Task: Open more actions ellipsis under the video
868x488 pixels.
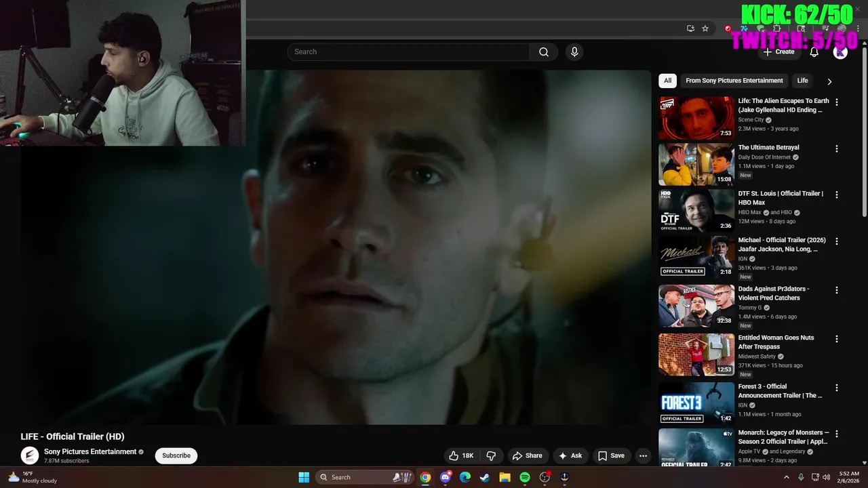Action: point(644,456)
